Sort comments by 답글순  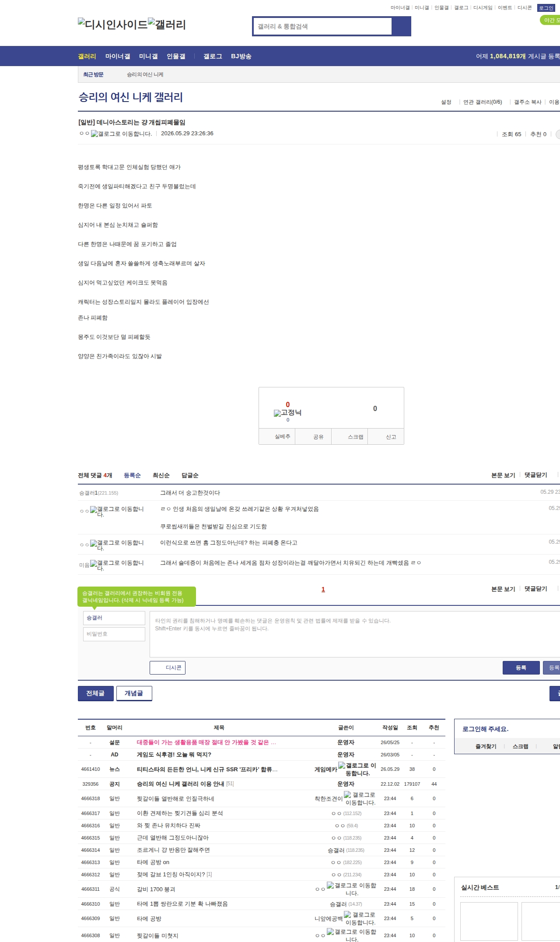[190, 475]
